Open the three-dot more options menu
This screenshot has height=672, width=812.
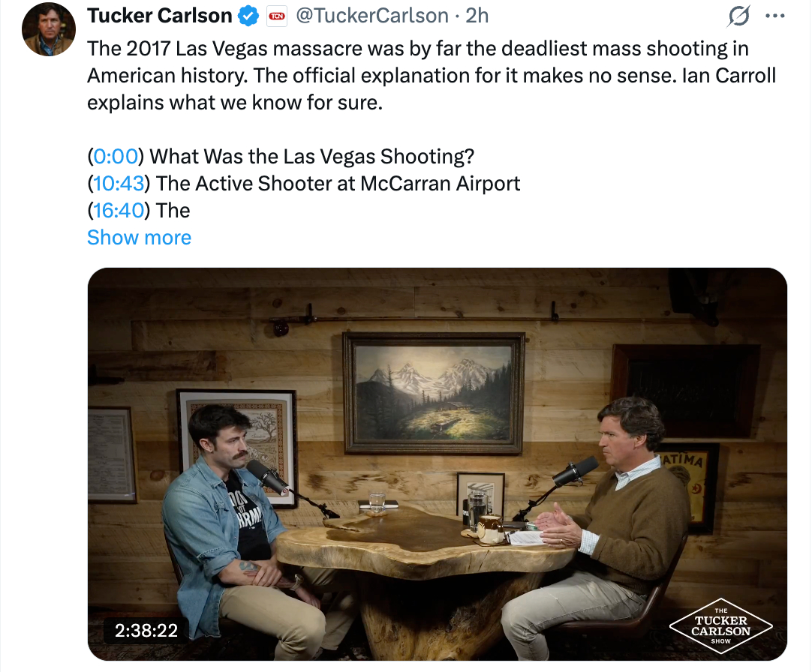(x=774, y=16)
